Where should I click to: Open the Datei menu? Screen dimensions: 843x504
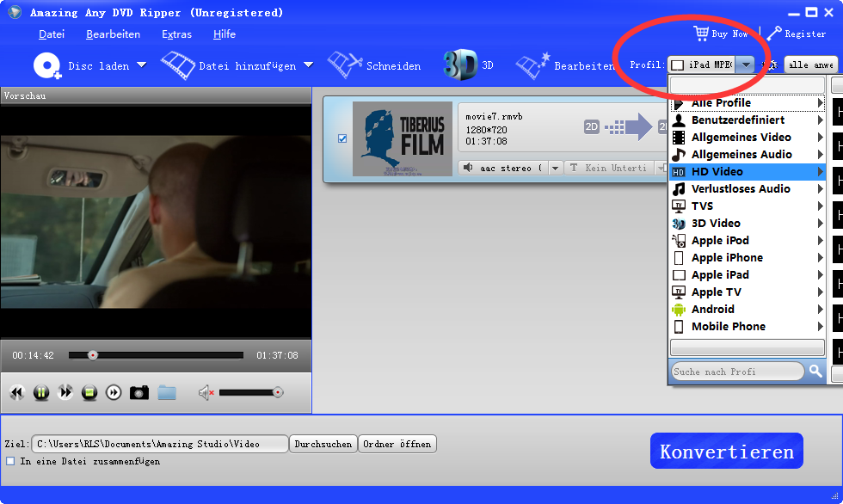(52, 34)
